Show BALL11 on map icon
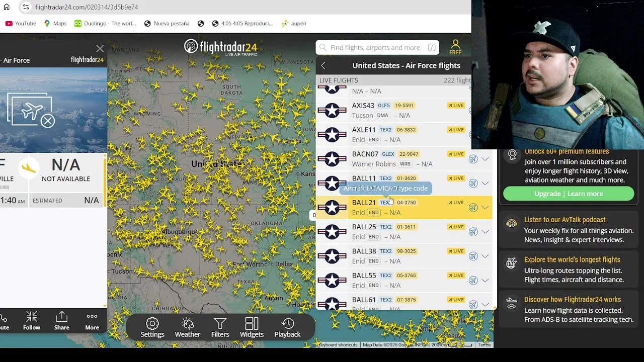The image size is (644, 362). click(473, 183)
